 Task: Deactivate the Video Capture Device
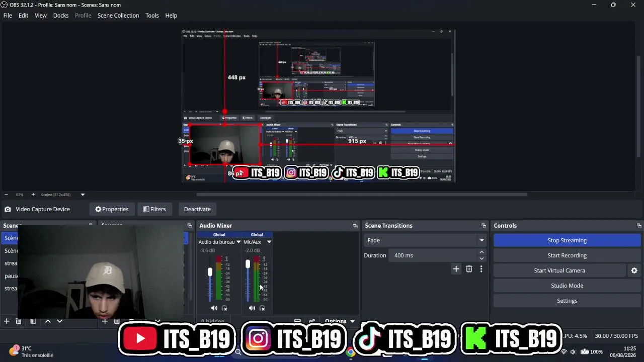(x=197, y=209)
